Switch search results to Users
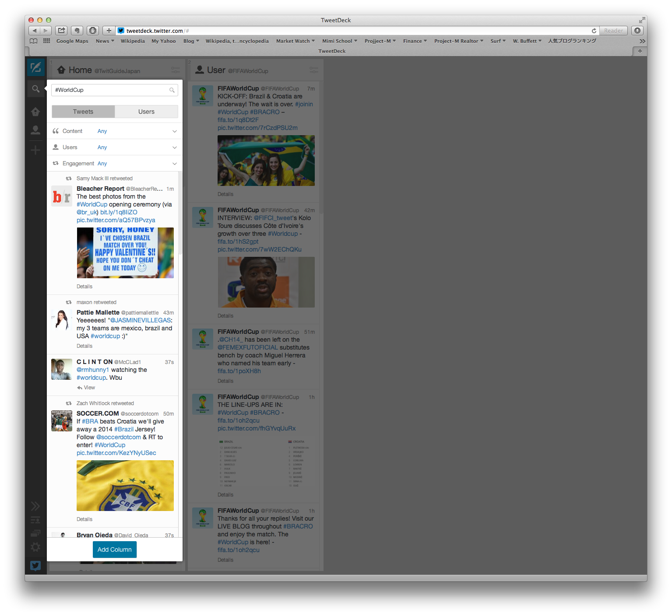672x616 pixels. 146,112
